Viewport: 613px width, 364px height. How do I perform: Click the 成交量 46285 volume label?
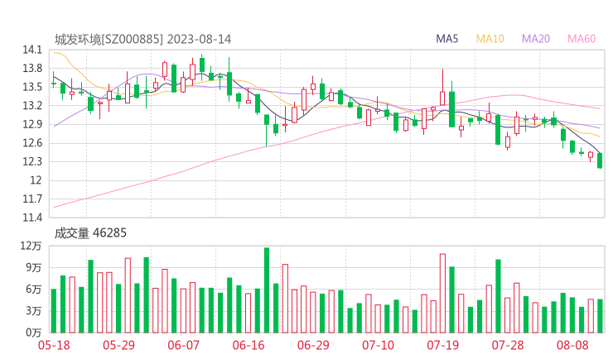tap(90, 233)
